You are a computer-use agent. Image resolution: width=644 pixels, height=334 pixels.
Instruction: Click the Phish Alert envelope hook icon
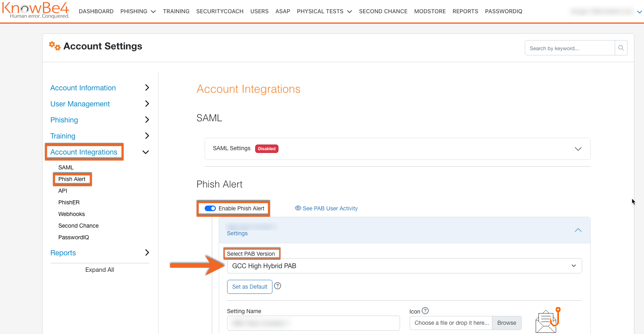tap(547, 320)
